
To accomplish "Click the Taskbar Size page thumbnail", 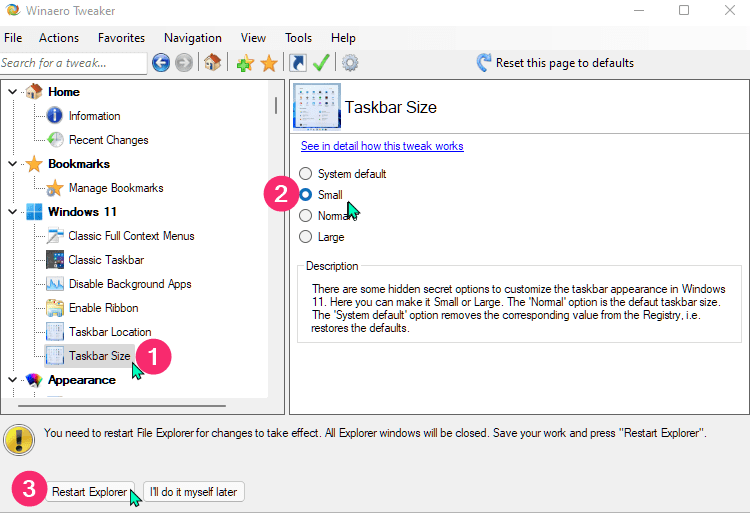I will pos(317,106).
